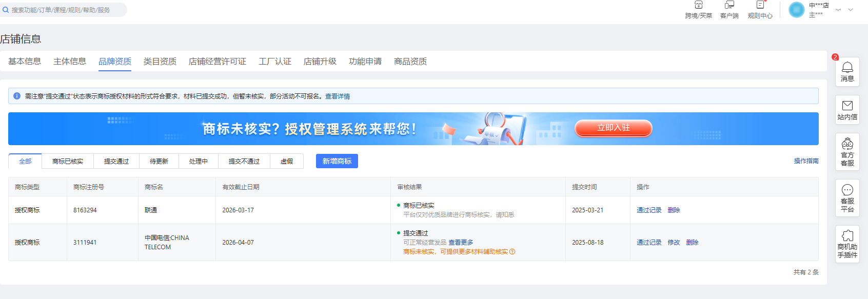Click trademark name 中国电信;CHINA TELECOM

167,243
